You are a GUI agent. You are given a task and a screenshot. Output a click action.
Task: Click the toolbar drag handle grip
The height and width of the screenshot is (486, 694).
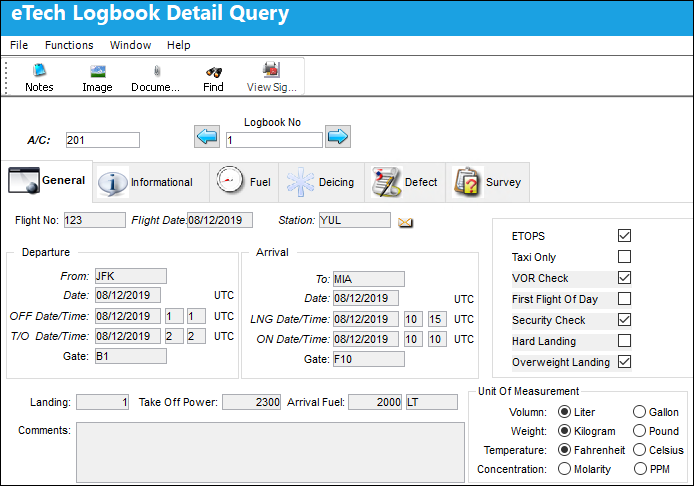point(6,78)
